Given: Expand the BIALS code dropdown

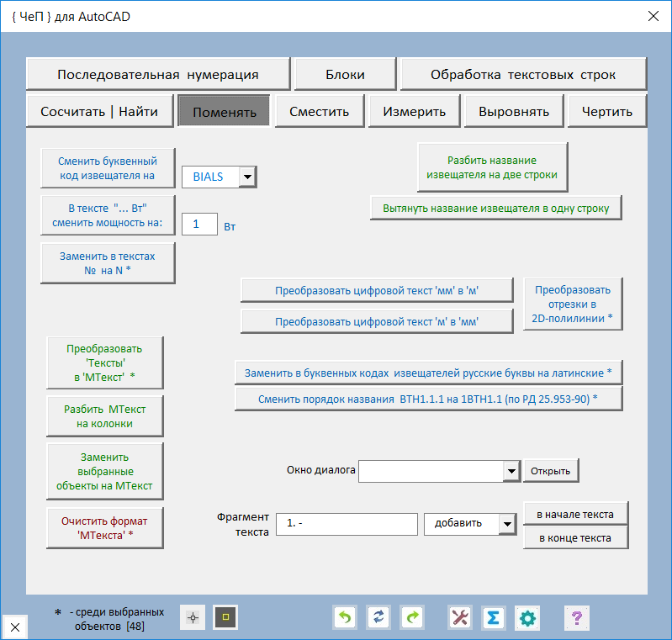Looking at the screenshot, I should [x=247, y=177].
